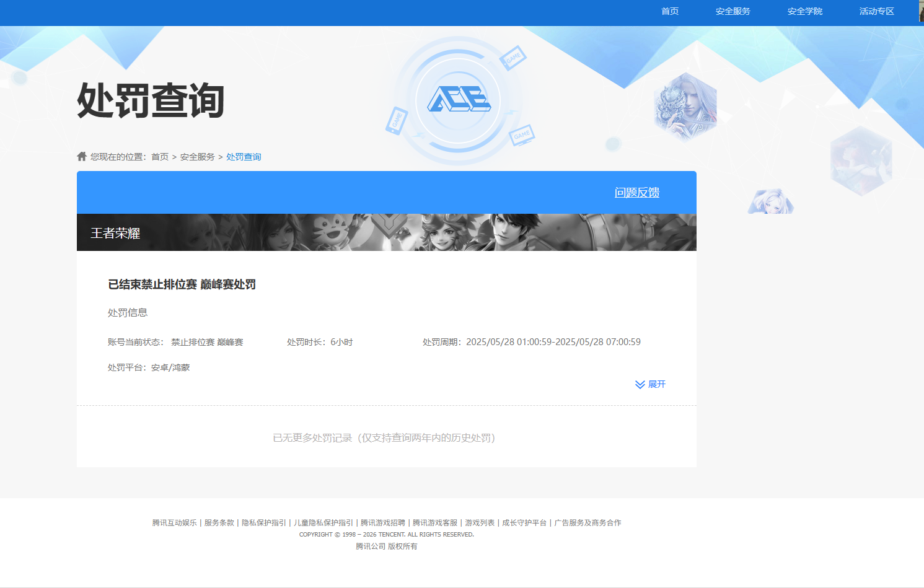Click the home icon in the breadcrumb
924x588 pixels.
pos(82,156)
